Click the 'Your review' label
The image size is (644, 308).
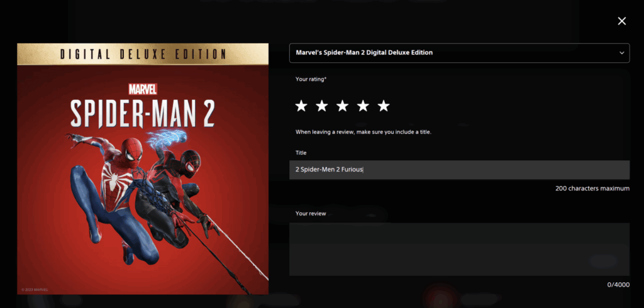(x=311, y=214)
